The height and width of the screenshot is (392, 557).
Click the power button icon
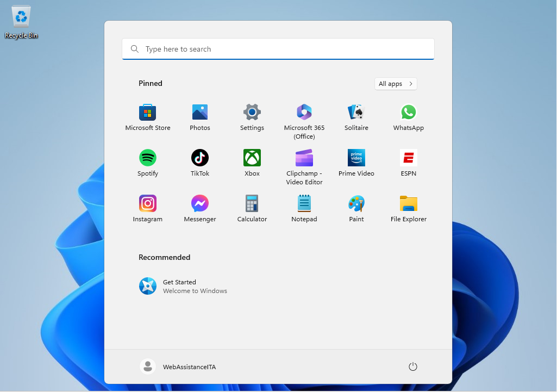click(412, 366)
